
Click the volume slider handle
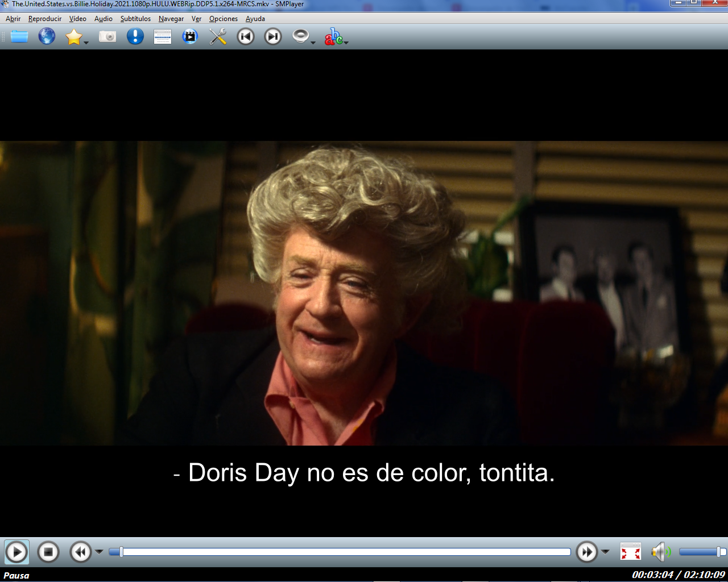pos(719,552)
